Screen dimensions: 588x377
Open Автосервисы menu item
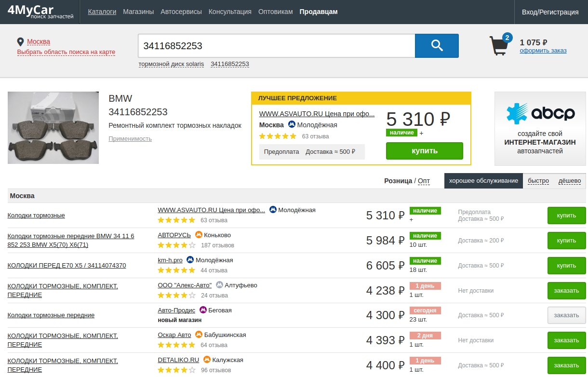(x=181, y=12)
